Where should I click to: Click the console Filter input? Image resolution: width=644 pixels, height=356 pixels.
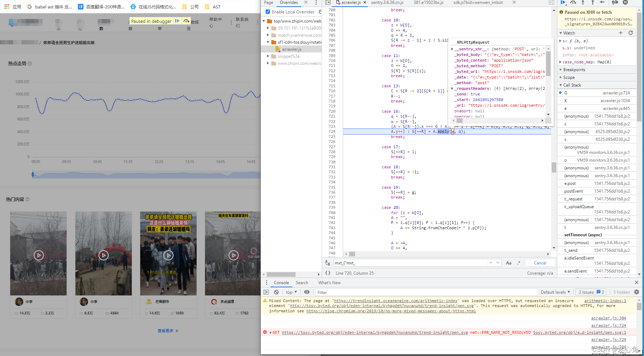[x=426, y=292]
